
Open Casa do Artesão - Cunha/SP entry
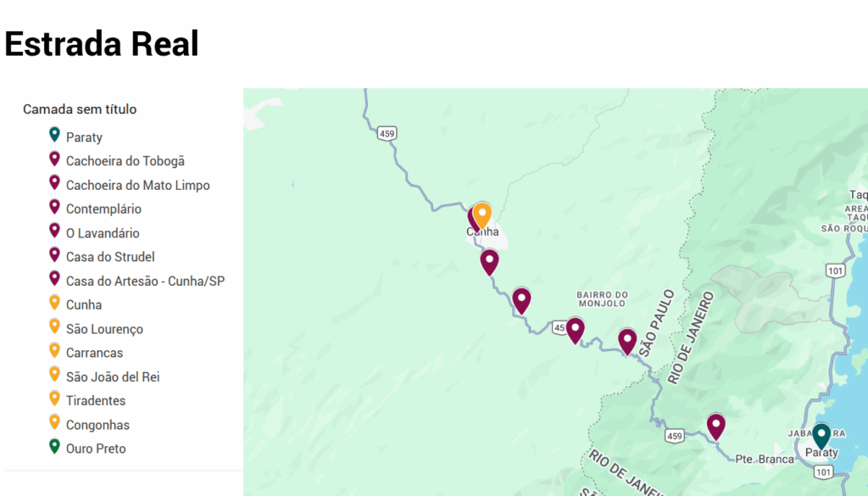point(145,281)
